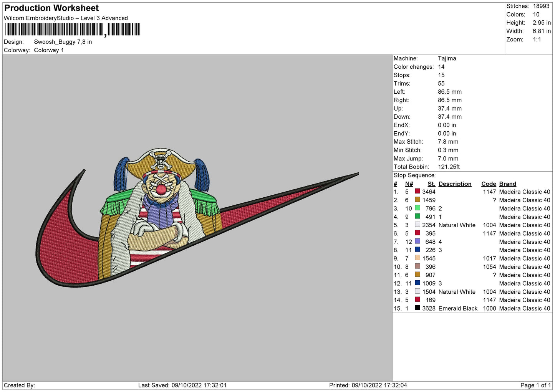The height and width of the screenshot is (392, 555).
Task: Click 'Wilcom EmbroideryStudio – Level 3 Advanced' text
Action: tap(66, 18)
